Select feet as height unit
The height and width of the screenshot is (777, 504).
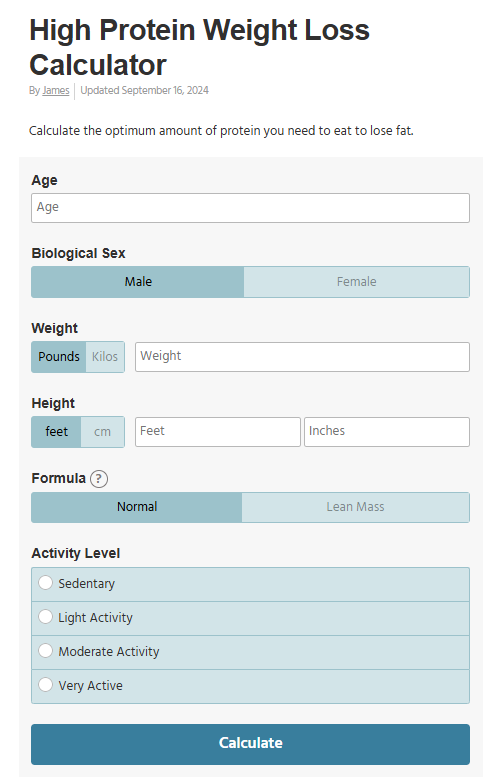point(56,432)
